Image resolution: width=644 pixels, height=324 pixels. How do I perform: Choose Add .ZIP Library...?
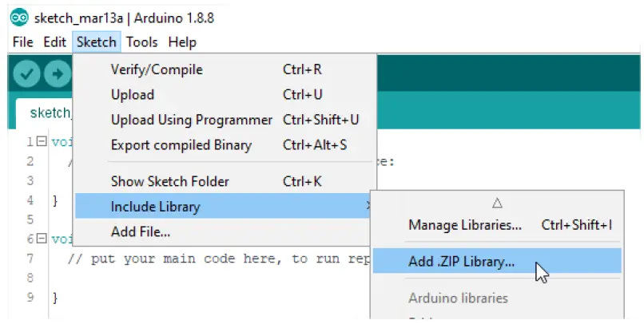coord(462,260)
